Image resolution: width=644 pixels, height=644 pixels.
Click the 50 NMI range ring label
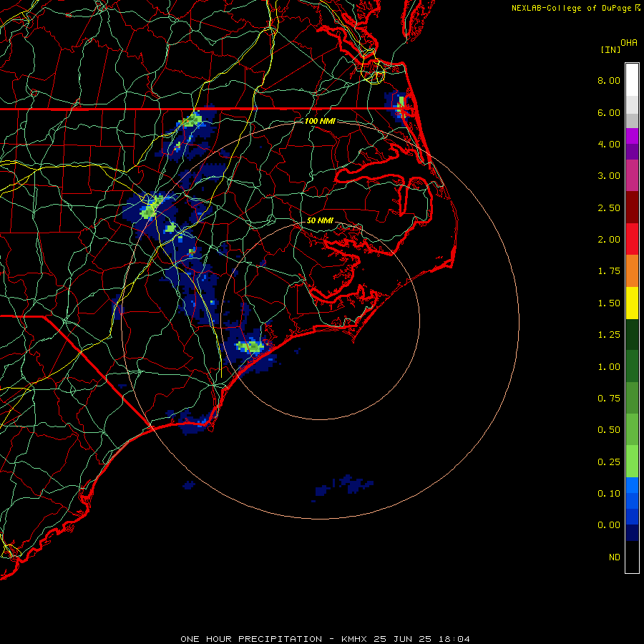tap(320, 220)
